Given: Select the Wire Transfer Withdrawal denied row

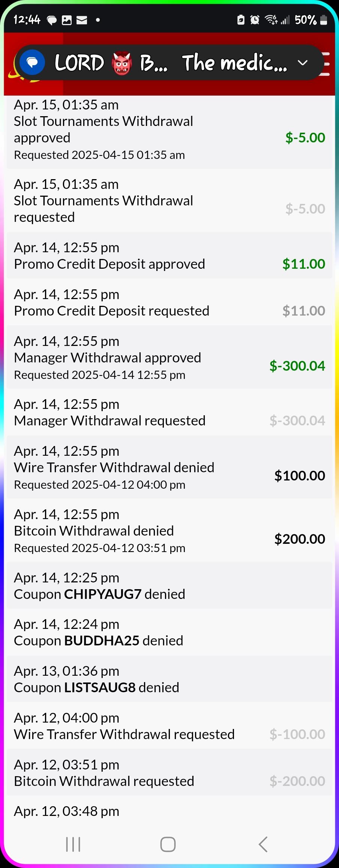Looking at the screenshot, I should [169, 467].
